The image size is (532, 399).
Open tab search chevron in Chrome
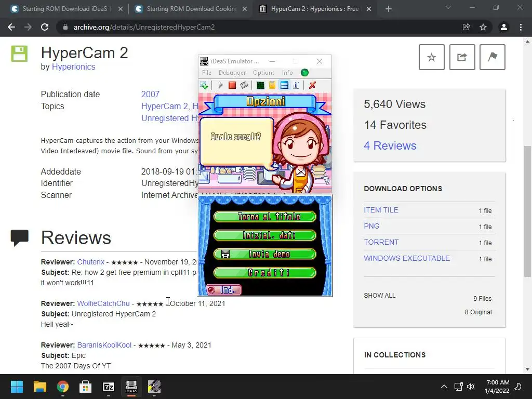coord(448,7)
